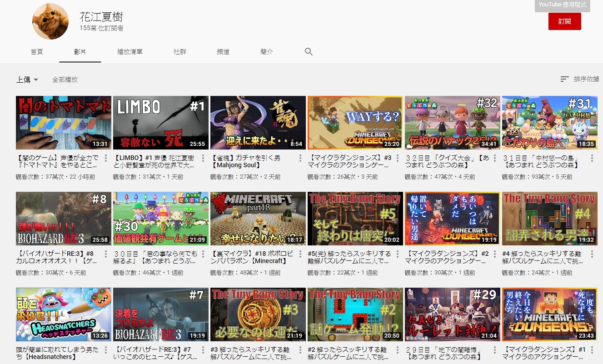Open the Animal Crossing #29 roulette thumbnail
The height and width of the screenshot is (364, 603).
pyautogui.click(x=453, y=314)
